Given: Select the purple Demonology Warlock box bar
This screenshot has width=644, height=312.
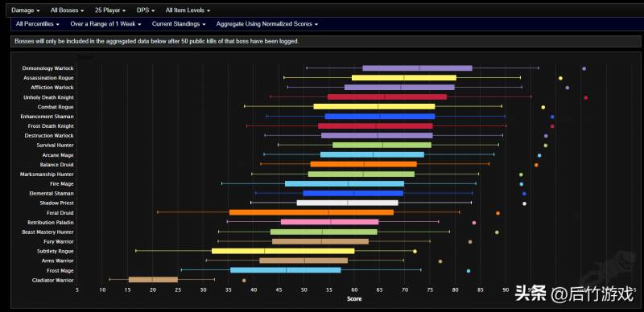Looking at the screenshot, I should pyautogui.click(x=417, y=68).
